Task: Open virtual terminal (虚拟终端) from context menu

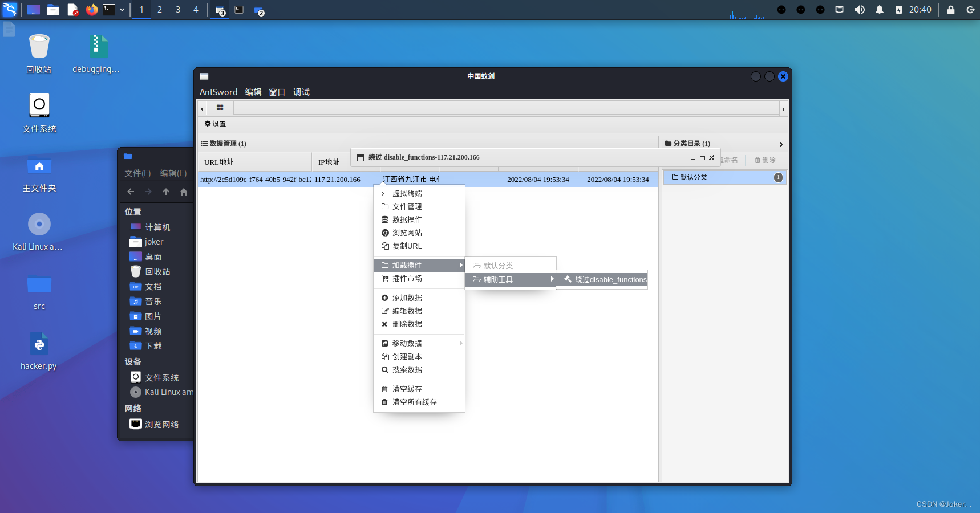Action: [x=407, y=194]
